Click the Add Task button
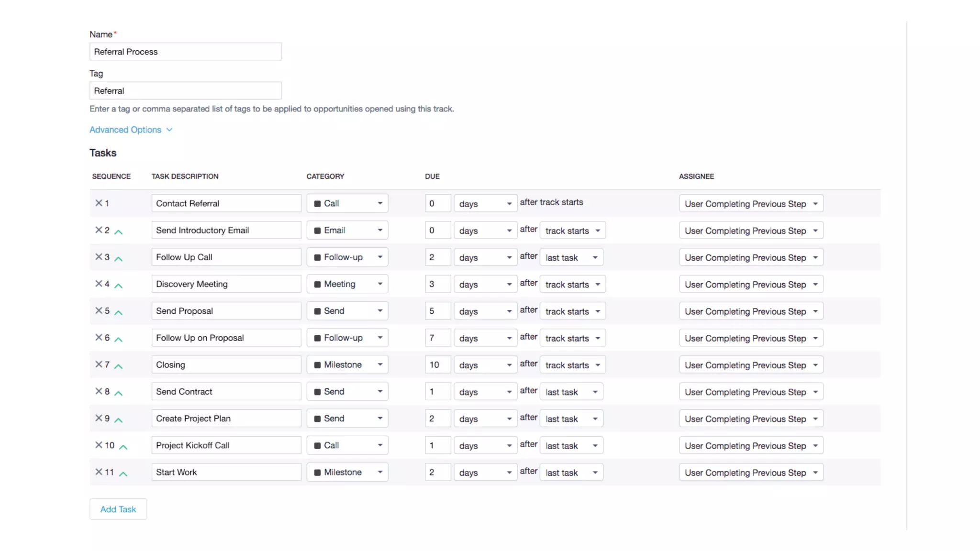980x551 pixels. coord(118,509)
